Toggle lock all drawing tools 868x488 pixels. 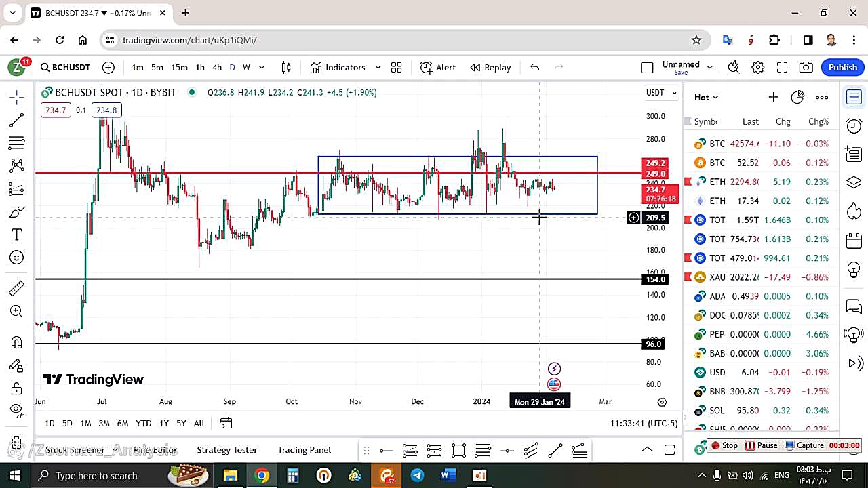17,388
